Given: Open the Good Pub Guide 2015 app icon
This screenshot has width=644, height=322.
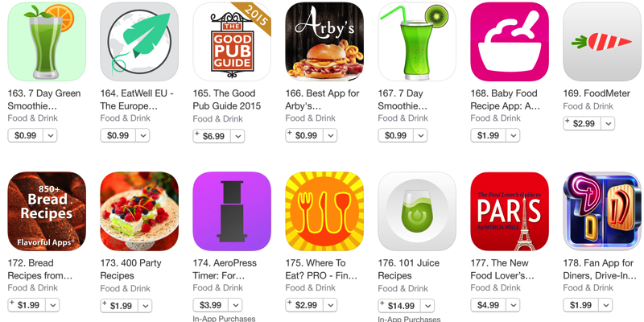Looking at the screenshot, I should (x=232, y=42).
